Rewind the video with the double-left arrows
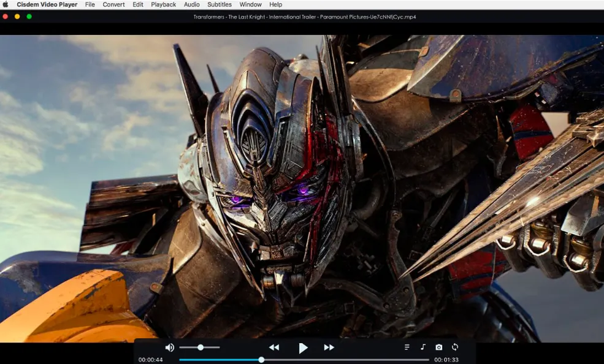Image resolution: width=604 pixels, height=364 pixels. pos(274,347)
